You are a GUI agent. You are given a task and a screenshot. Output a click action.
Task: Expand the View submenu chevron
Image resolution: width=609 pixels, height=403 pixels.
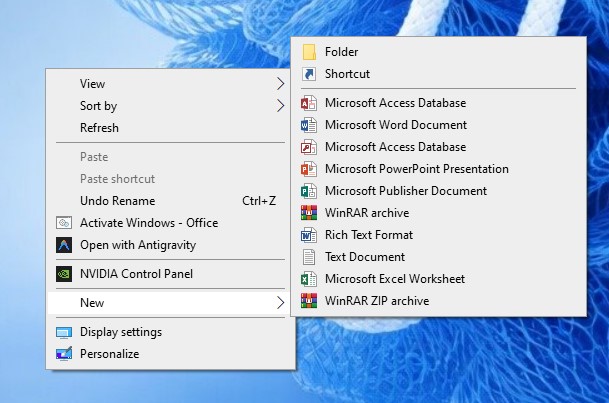280,83
